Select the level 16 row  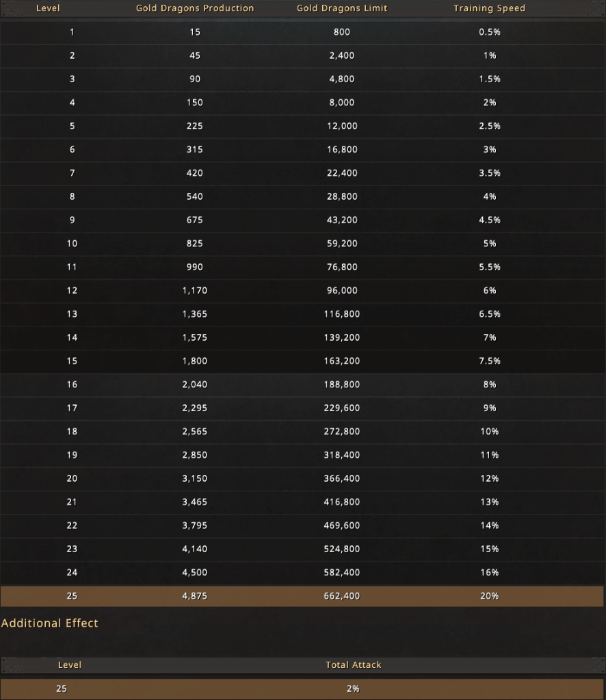click(x=302, y=385)
